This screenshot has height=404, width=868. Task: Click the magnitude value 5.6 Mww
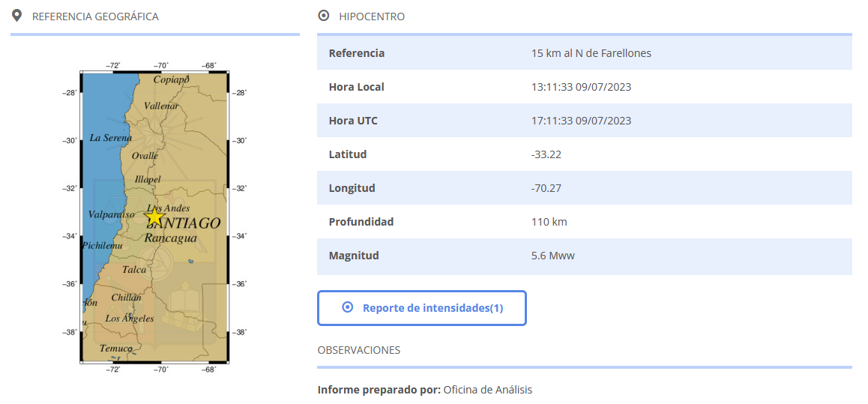[x=552, y=256]
